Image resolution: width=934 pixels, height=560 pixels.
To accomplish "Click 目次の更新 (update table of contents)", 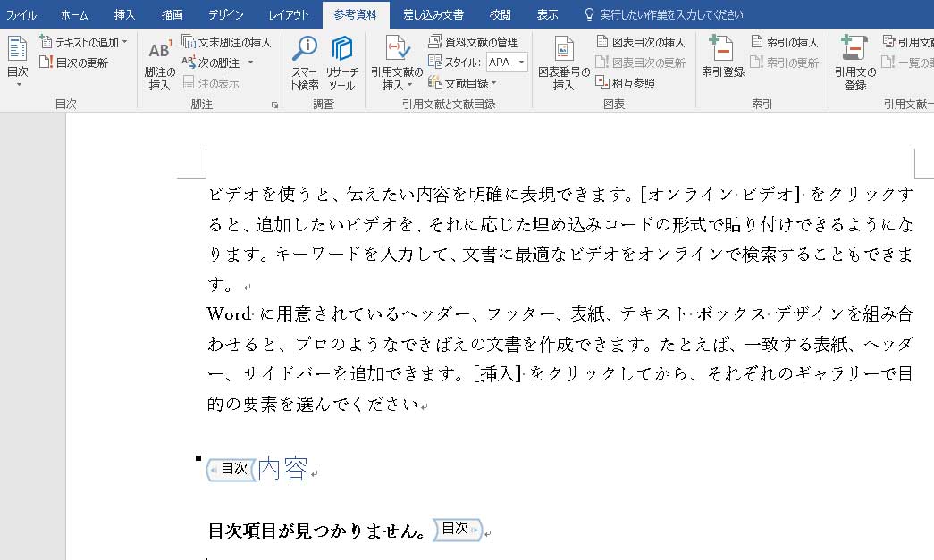I will [74, 63].
